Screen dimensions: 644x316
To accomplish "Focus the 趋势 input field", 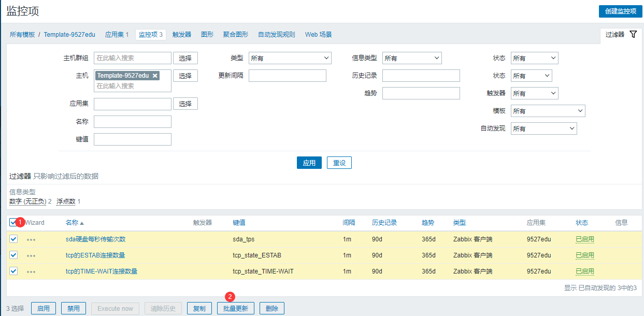I will pos(421,93).
